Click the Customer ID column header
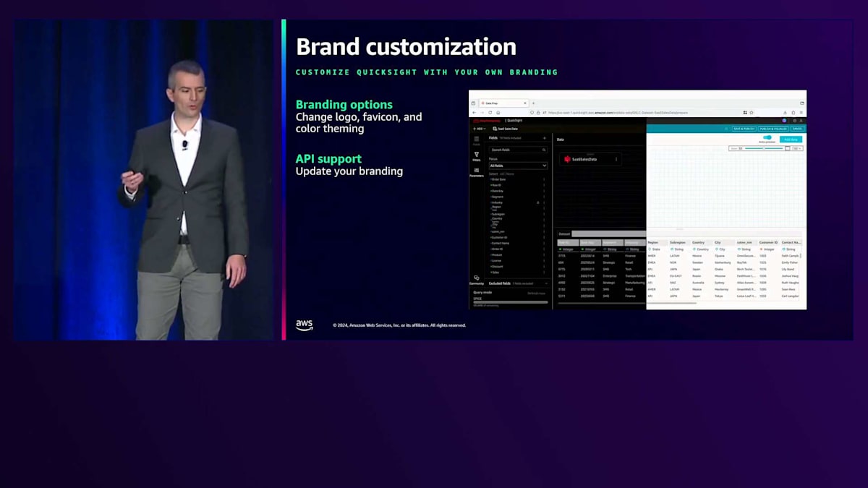Screen dimensions: 868x488 [768, 242]
